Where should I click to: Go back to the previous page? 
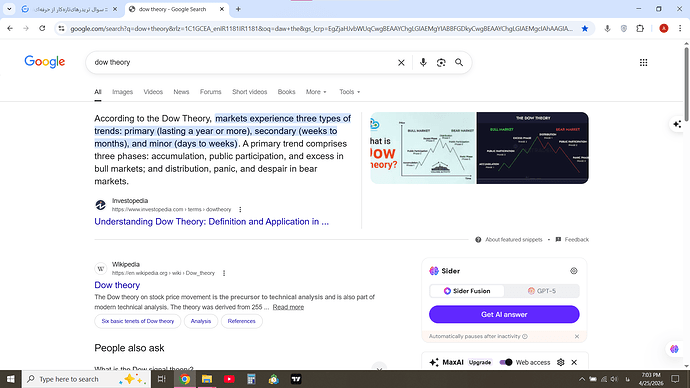[10, 29]
